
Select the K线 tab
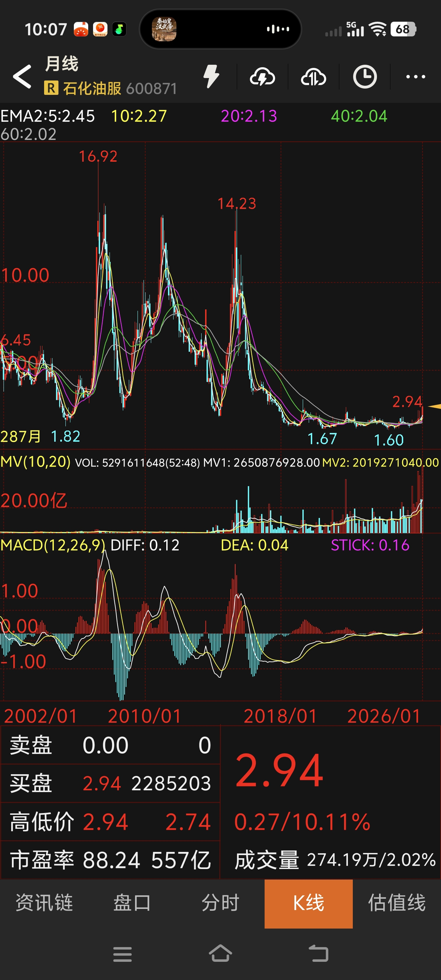(x=309, y=904)
